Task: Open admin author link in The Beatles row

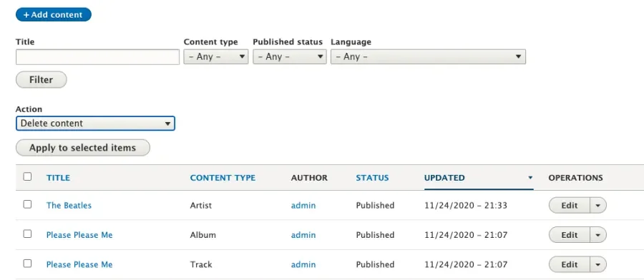Action: pyautogui.click(x=303, y=206)
